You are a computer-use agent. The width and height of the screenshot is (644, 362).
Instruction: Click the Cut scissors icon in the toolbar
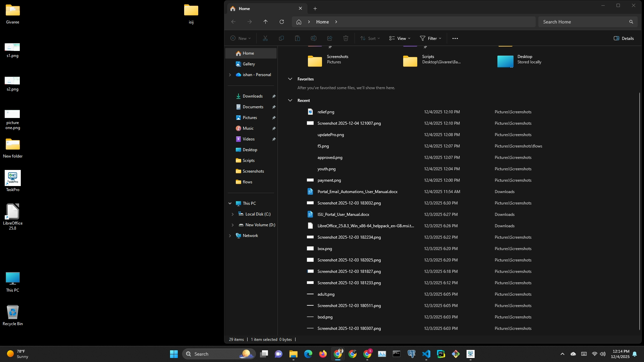tap(265, 38)
